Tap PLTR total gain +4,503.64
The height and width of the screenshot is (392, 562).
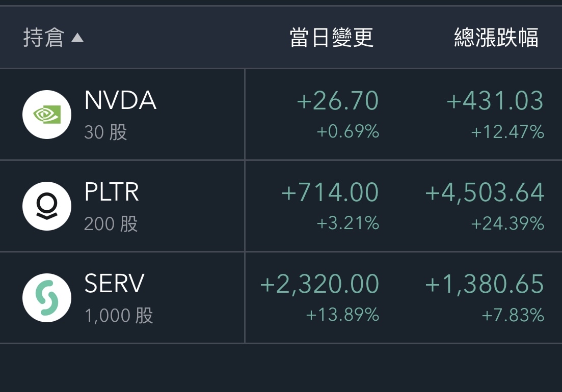click(x=485, y=192)
